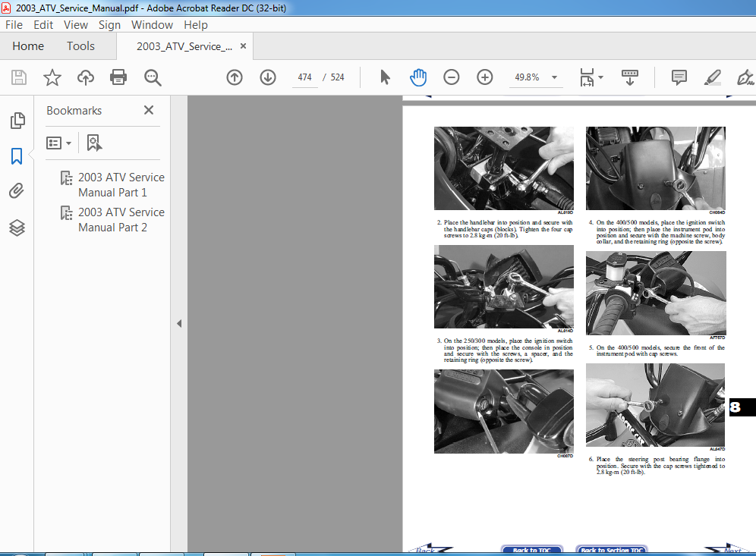Switch to the Home tab
The image size is (756, 556).
coord(28,46)
